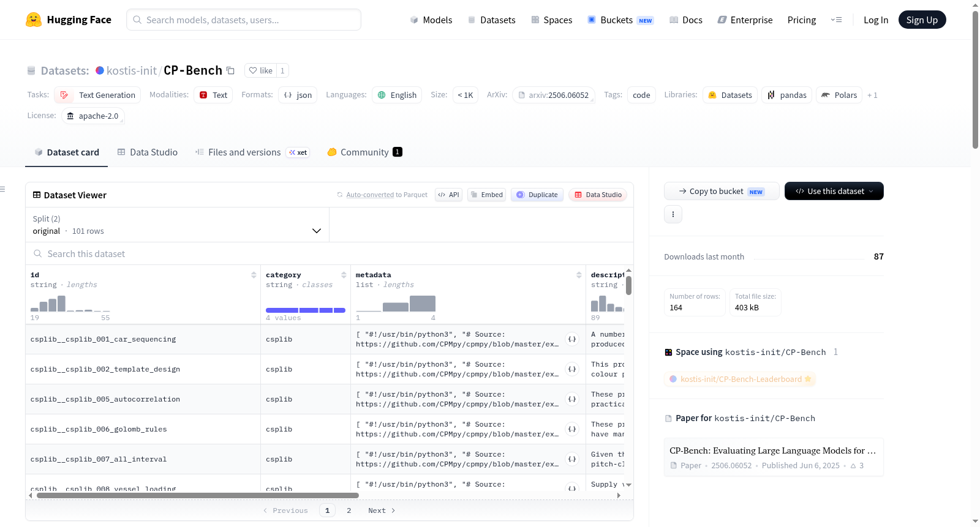Click the tallest bar in metadata histogram

[423, 304]
